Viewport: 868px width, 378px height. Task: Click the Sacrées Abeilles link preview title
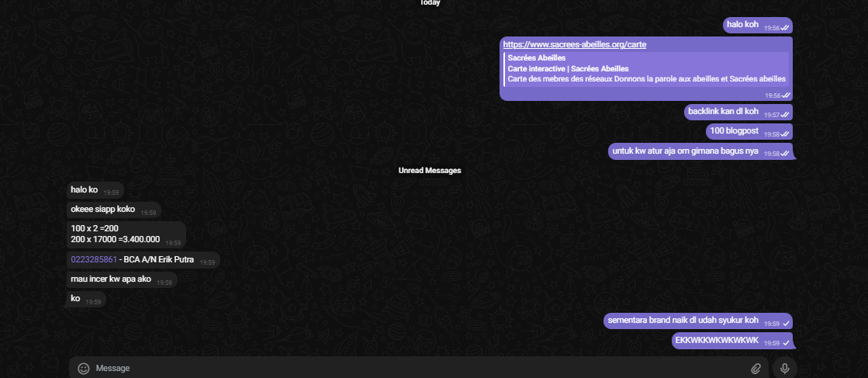pyautogui.click(x=536, y=58)
